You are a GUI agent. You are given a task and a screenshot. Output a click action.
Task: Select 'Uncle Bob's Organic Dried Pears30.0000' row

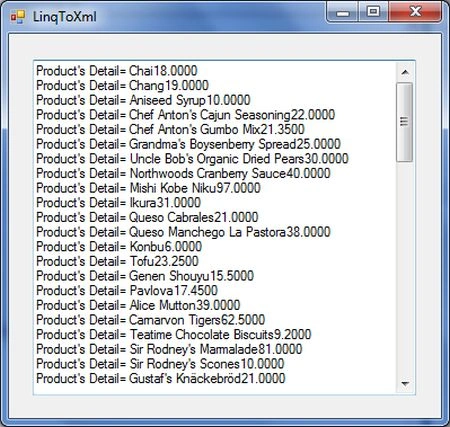(215, 159)
